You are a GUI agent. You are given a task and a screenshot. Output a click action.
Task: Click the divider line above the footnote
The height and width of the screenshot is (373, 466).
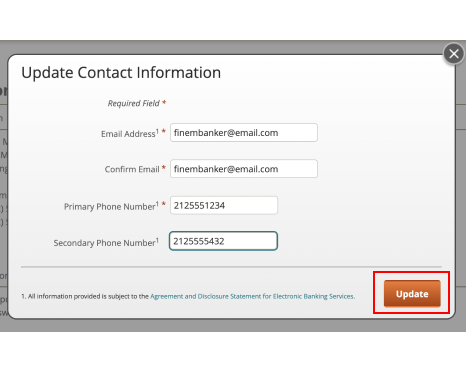click(231, 267)
